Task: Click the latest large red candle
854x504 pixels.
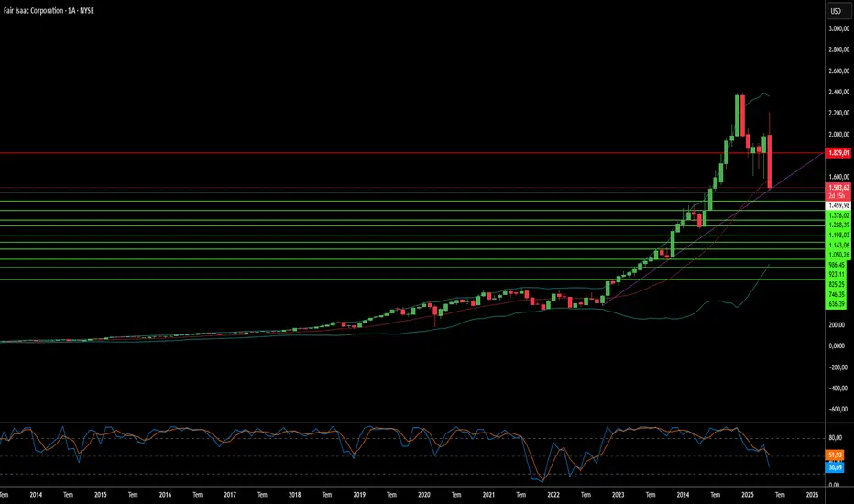Action: coord(770,162)
